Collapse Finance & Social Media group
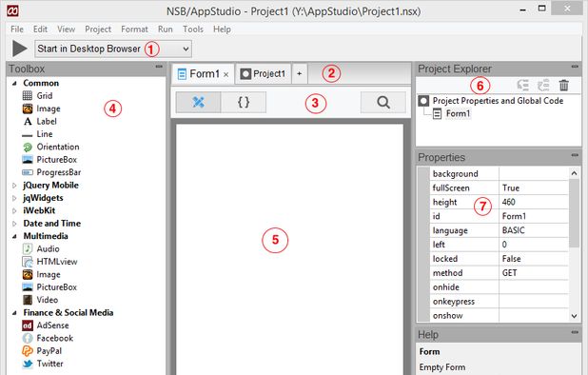The height and width of the screenshot is (375, 588). [x=14, y=313]
